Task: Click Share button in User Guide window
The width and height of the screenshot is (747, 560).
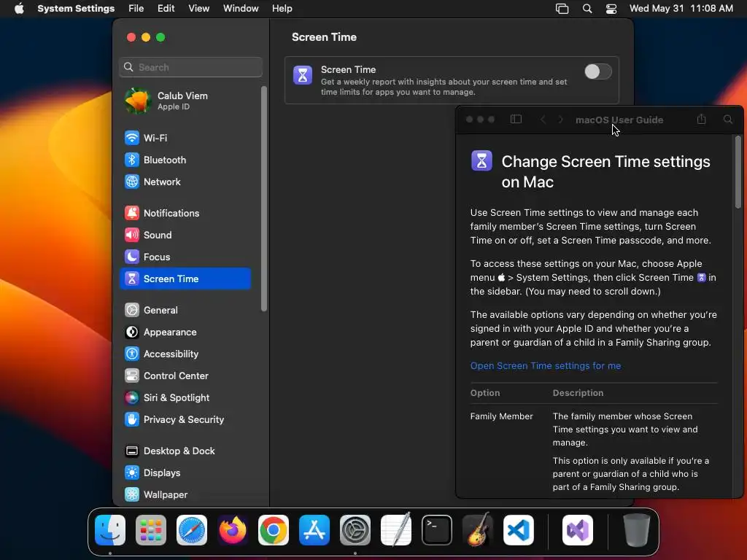Action: (x=701, y=119)
